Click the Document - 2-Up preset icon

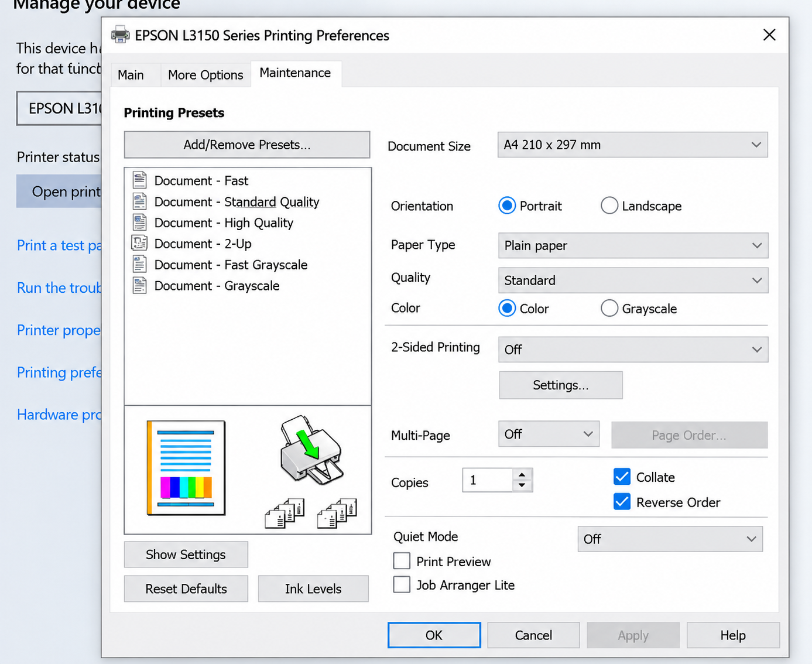139,244
